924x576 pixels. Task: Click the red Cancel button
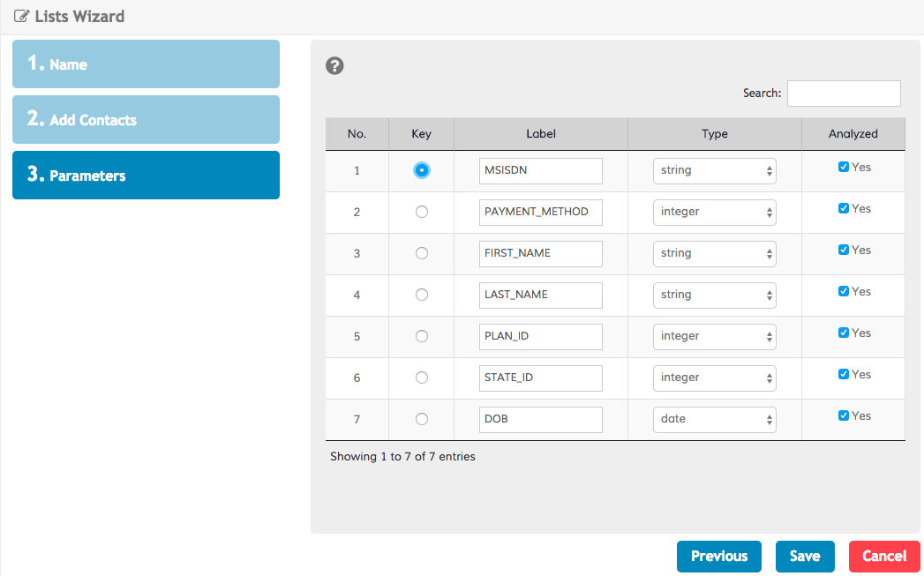[884, 556]
